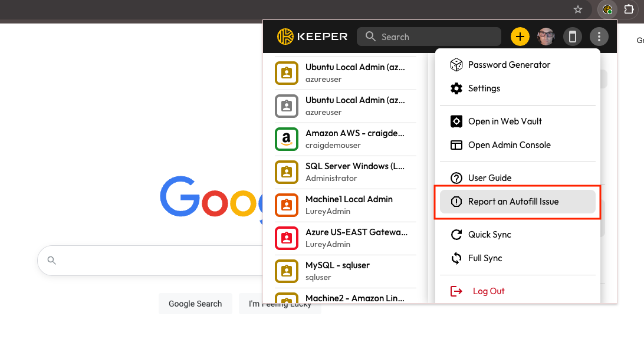Viewport: 644px width, 339px height.
Task: Run Full Sync
Action: point(485,258)
